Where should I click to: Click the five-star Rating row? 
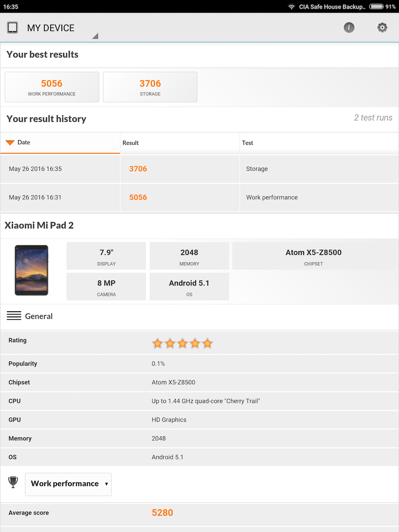point(199,342)
